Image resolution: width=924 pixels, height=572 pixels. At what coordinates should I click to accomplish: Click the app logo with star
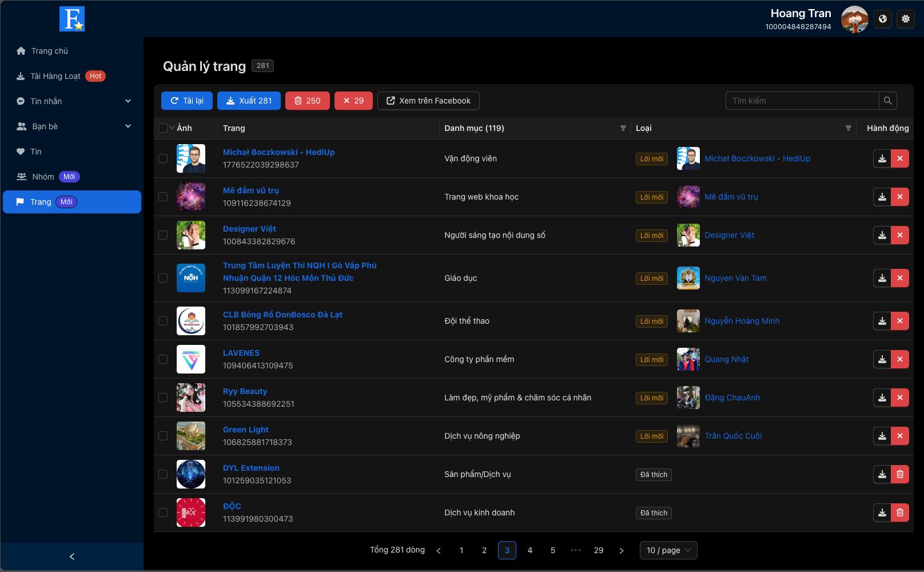point(72,19)
